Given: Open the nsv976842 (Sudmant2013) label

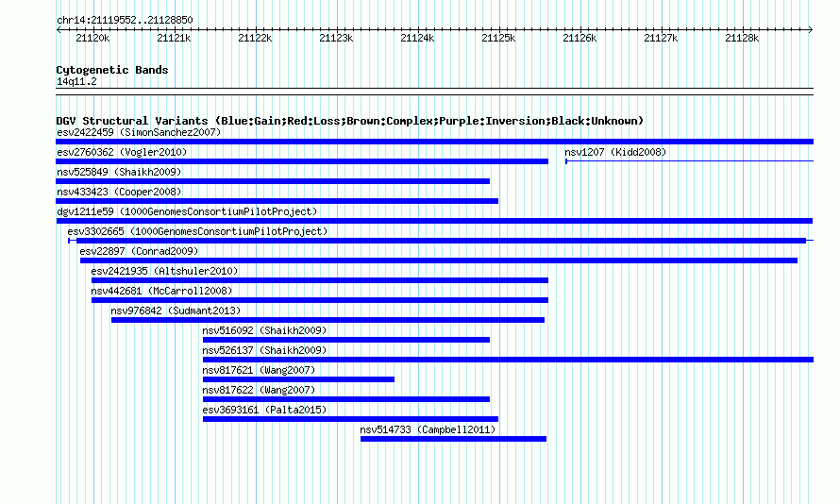Looking at the screenshot, I should (176, 311).
